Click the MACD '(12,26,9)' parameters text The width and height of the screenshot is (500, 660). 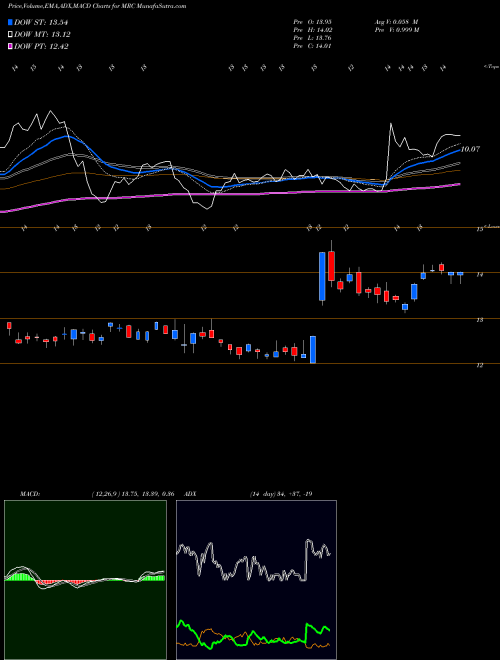(x=105, y=494)
